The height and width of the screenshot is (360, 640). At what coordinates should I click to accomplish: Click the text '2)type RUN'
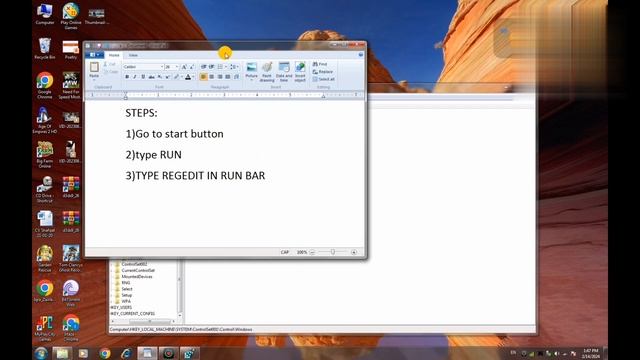pos(153,155)
